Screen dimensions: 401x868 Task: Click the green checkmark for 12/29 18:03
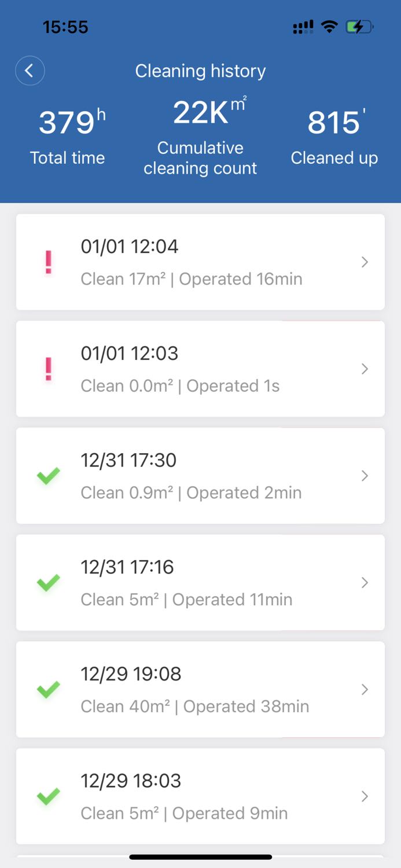[49, 796]
